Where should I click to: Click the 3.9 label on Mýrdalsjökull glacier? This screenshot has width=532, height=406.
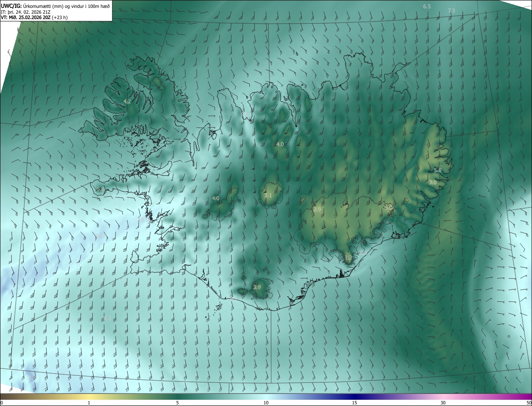[x=257, y=287]
